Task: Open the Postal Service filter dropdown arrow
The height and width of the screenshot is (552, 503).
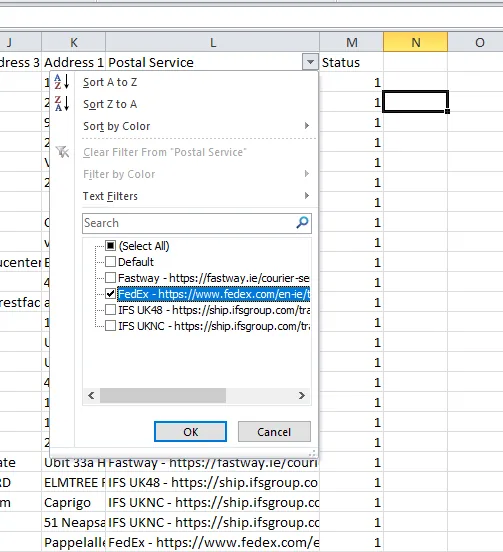Action: 310,62
